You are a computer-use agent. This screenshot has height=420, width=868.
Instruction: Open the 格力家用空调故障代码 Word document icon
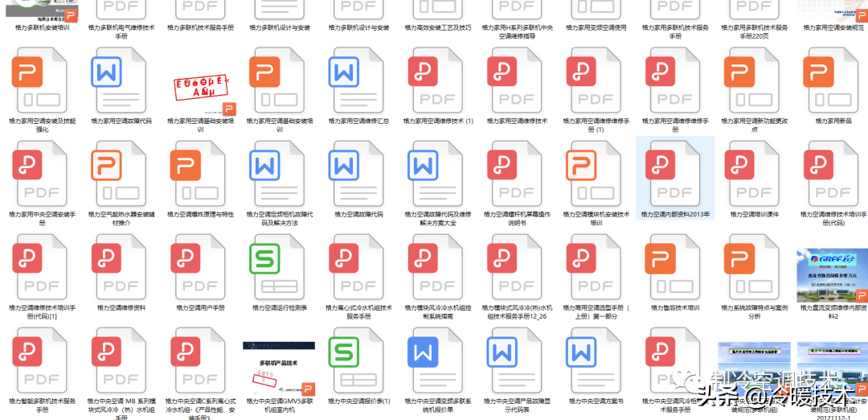click(118, 80)
